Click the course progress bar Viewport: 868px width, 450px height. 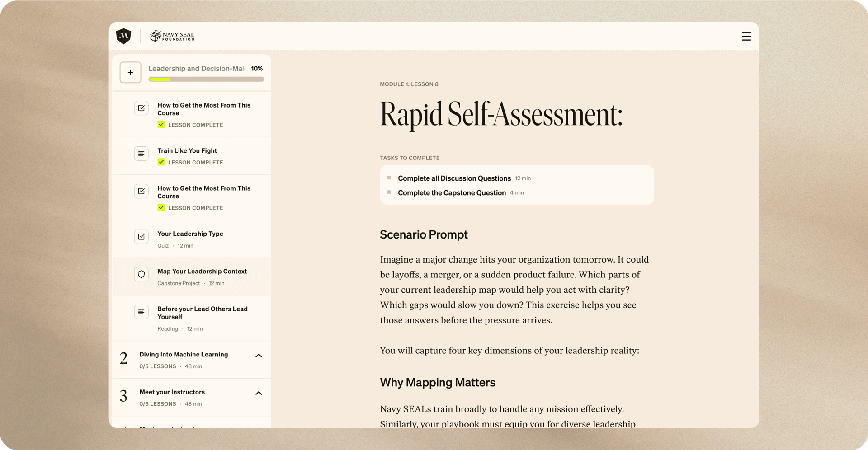pos(206,80)
